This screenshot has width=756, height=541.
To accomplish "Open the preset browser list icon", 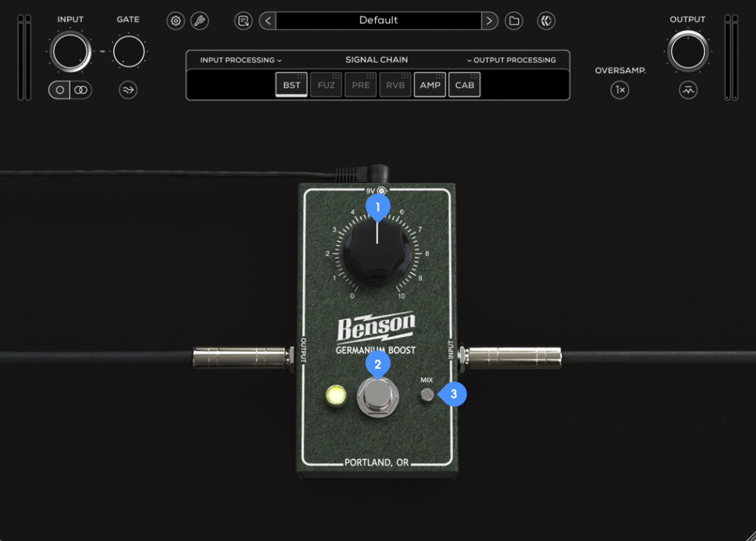I will tap(243, 20).
